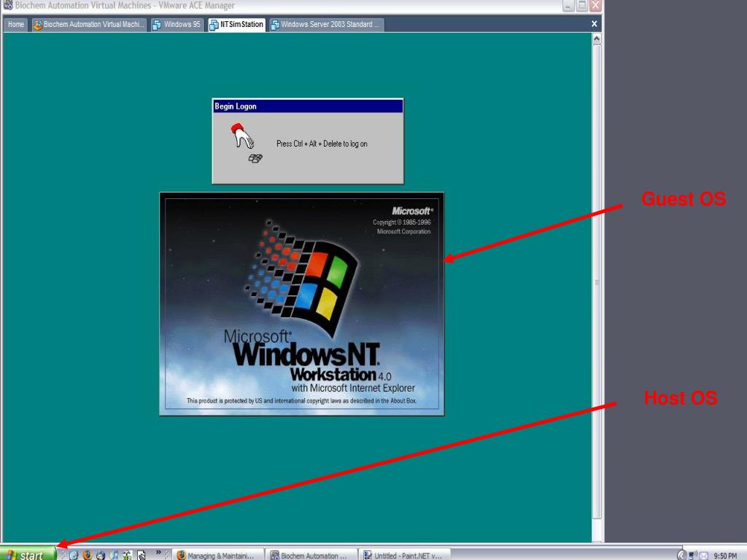Open the Windows Start menu
The image size is (747, 560).
pyautogui.click(x=28, y=554)
